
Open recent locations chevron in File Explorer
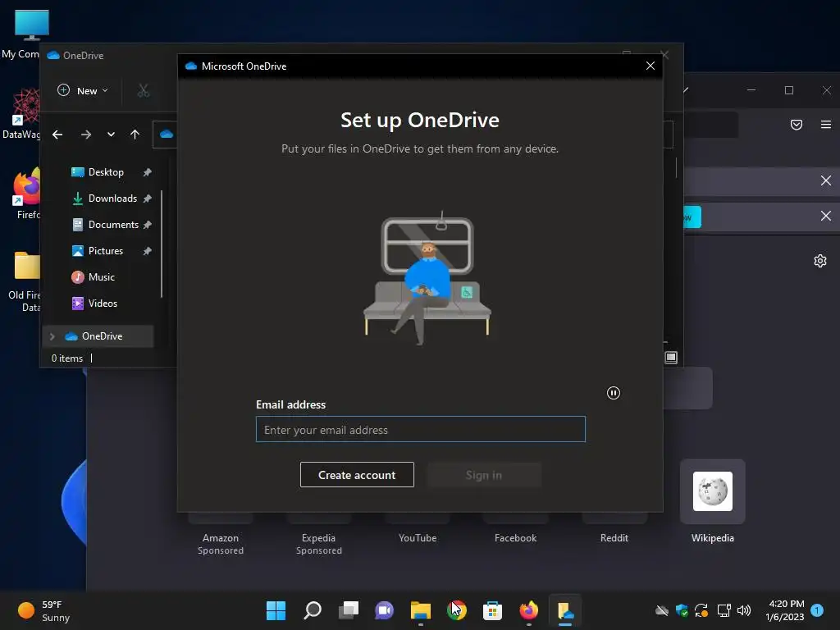point(111,135)
